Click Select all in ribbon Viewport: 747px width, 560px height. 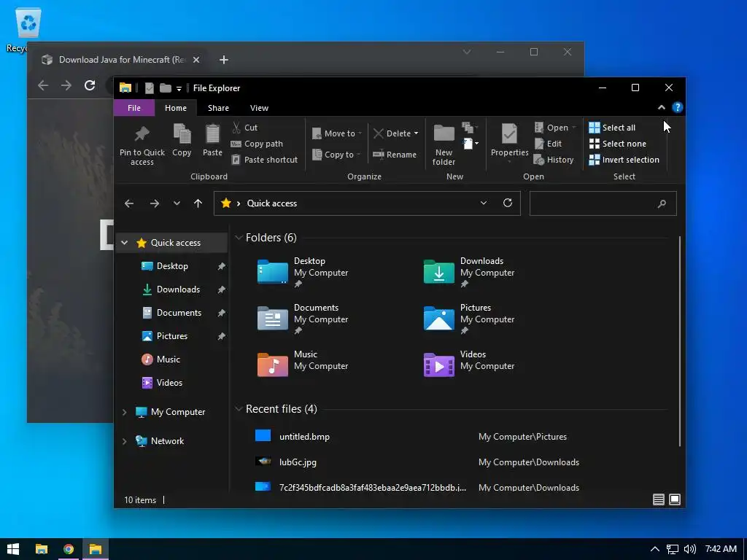[x=612, y=128]
